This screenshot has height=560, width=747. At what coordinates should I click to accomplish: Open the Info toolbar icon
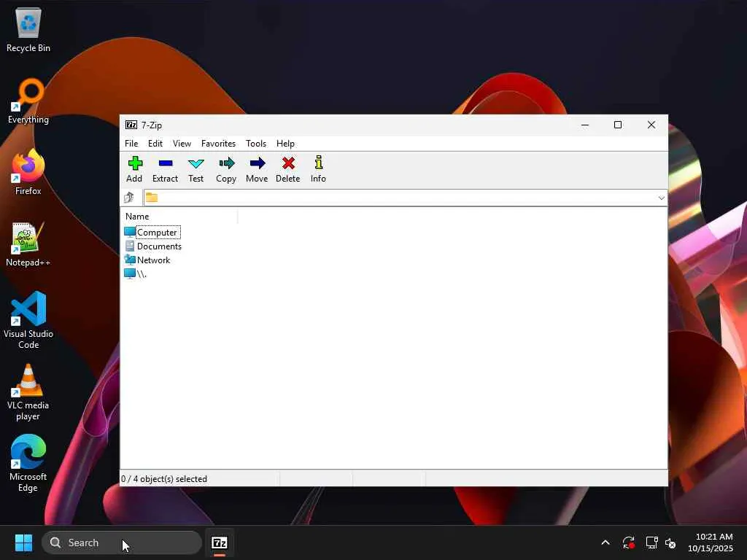(x=319, y=163)
